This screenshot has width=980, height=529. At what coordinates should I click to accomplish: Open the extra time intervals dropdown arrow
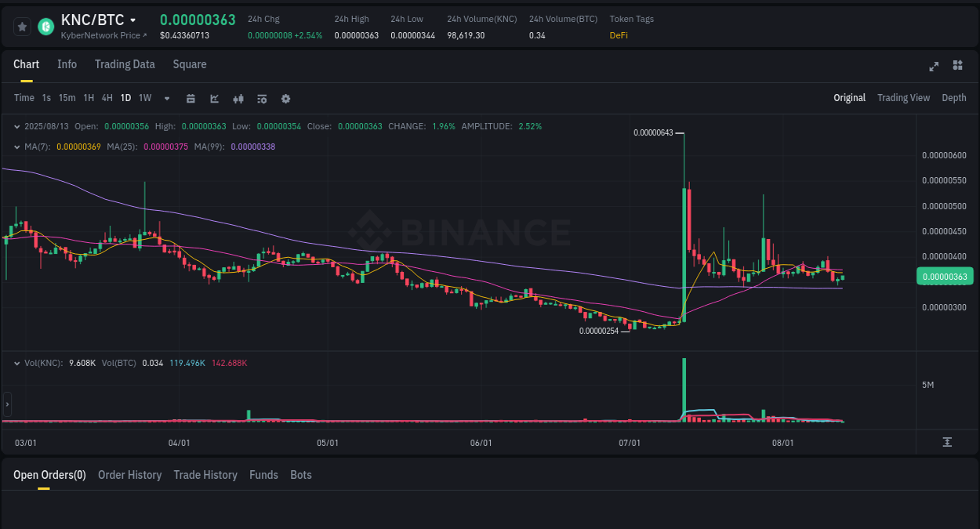point(165,98)
